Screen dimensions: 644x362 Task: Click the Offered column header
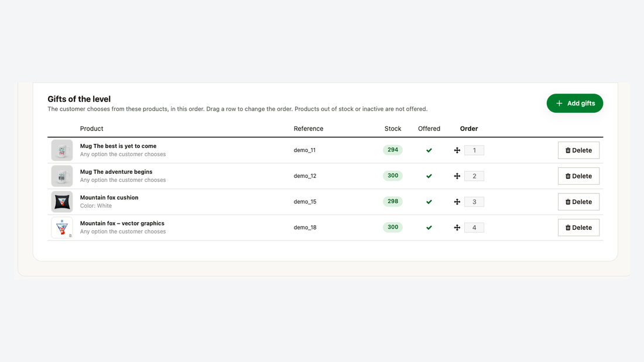tap(429, 129)
